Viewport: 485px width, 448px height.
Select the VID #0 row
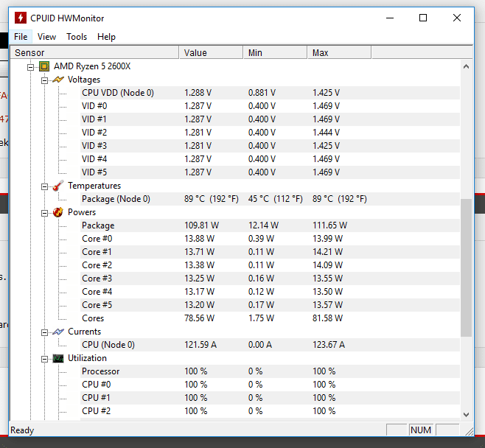tap(270, 106)
